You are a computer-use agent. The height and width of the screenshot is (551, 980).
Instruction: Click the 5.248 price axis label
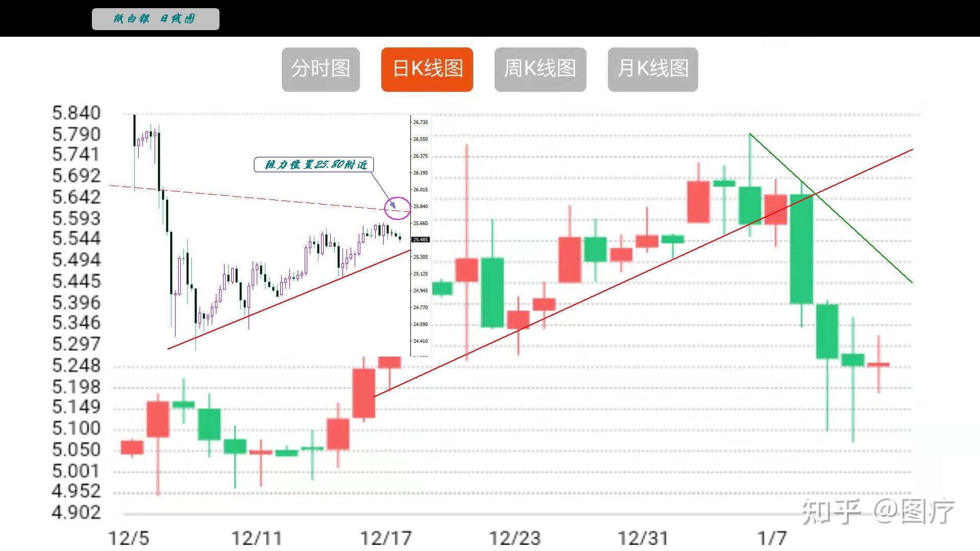click(x=77, y=365)
